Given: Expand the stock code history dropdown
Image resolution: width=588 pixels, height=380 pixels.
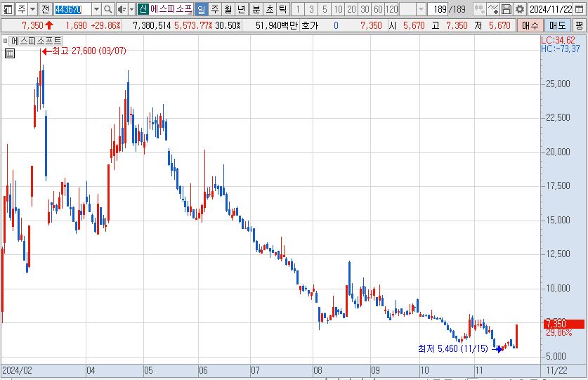Looking at the screenshot, I should [96, 9].
